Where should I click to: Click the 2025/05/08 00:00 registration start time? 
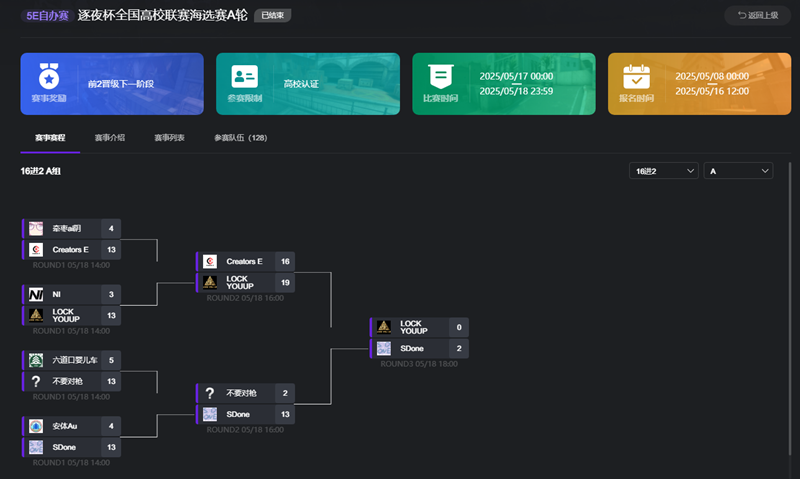[x=712, y=76]
